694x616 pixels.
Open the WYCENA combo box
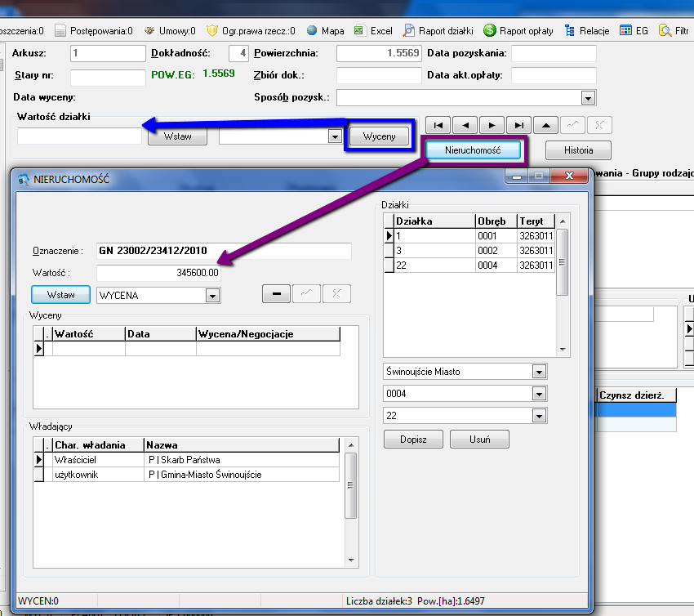[212, 296]
